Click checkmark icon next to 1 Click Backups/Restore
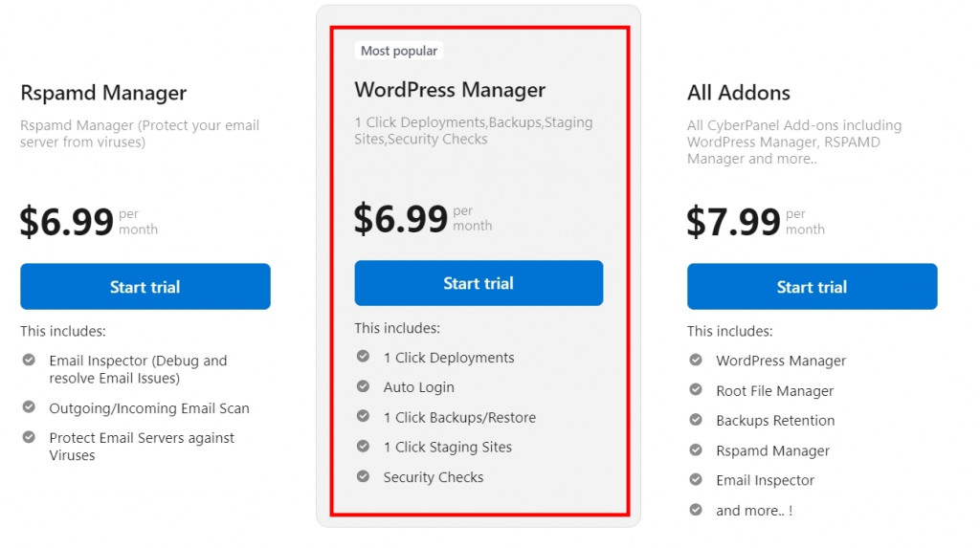 363,416
